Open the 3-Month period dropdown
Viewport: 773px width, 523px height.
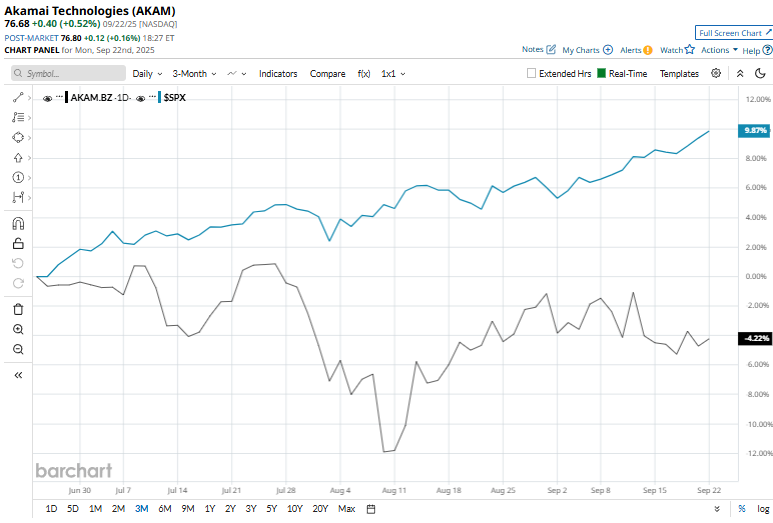[194, 73]
